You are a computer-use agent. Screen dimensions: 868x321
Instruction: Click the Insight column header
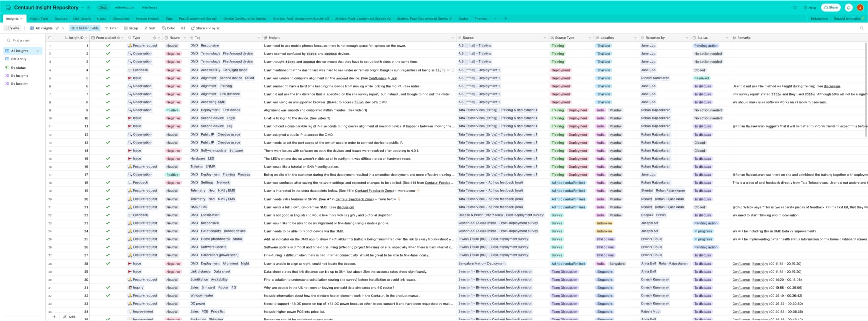pos(359,38)
